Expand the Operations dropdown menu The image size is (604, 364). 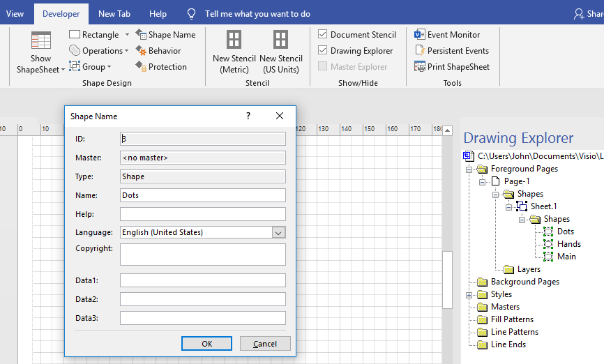coord(126,51)
